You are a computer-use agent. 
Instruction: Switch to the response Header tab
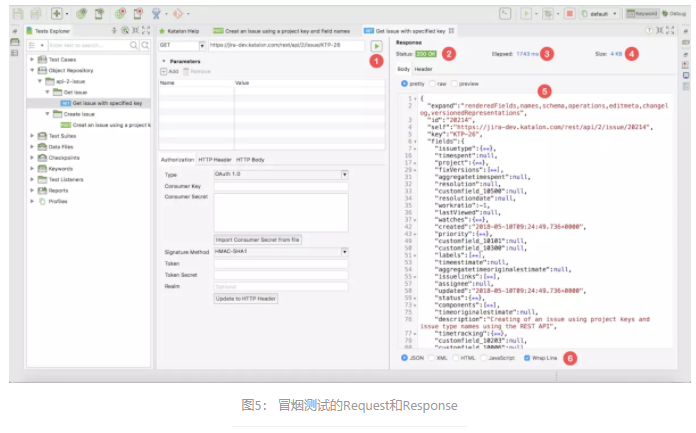tap(423, 69)
